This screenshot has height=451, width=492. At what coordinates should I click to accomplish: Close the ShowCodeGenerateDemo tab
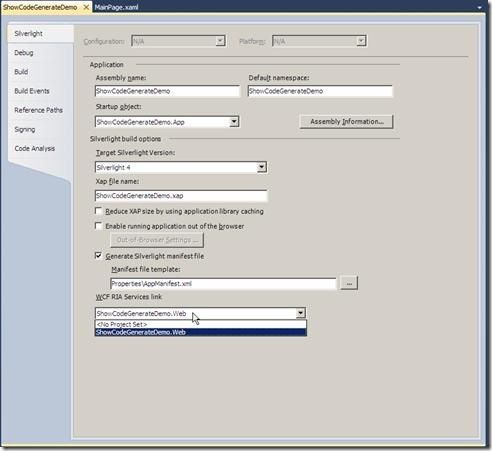86,7
